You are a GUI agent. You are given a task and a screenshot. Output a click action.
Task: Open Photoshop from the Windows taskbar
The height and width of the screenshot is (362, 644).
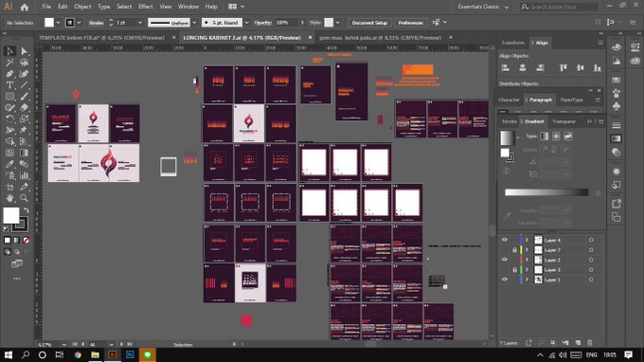[x=130, y=354]
